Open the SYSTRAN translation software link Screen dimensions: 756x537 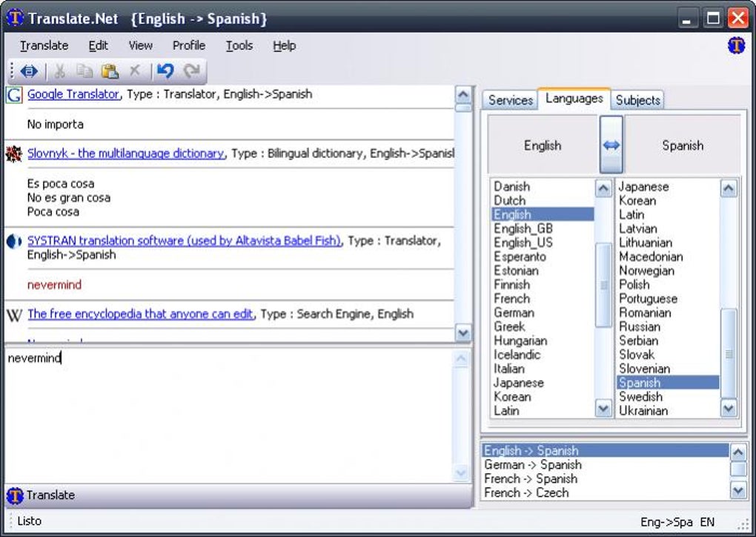(184, 240)
